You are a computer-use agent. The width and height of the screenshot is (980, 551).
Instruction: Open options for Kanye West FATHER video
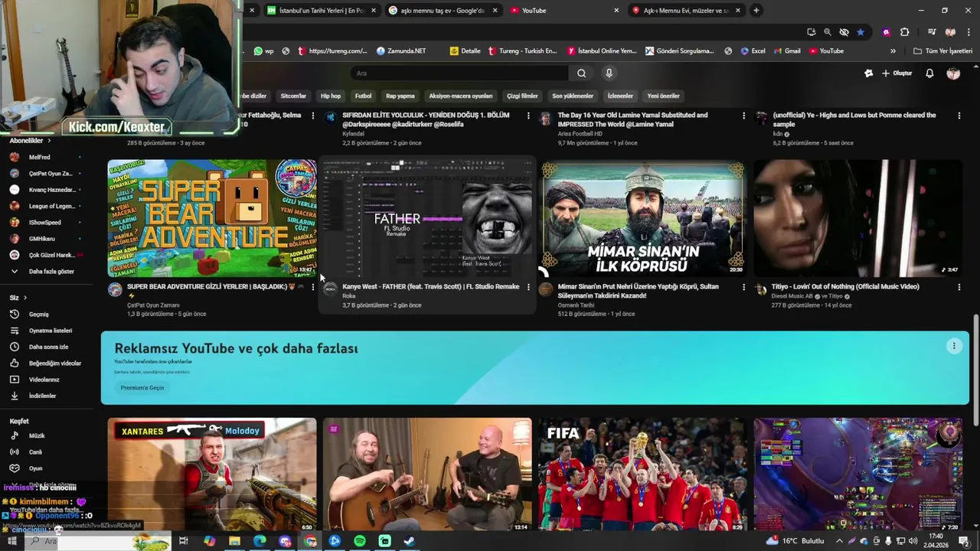[x=528, y=287]
